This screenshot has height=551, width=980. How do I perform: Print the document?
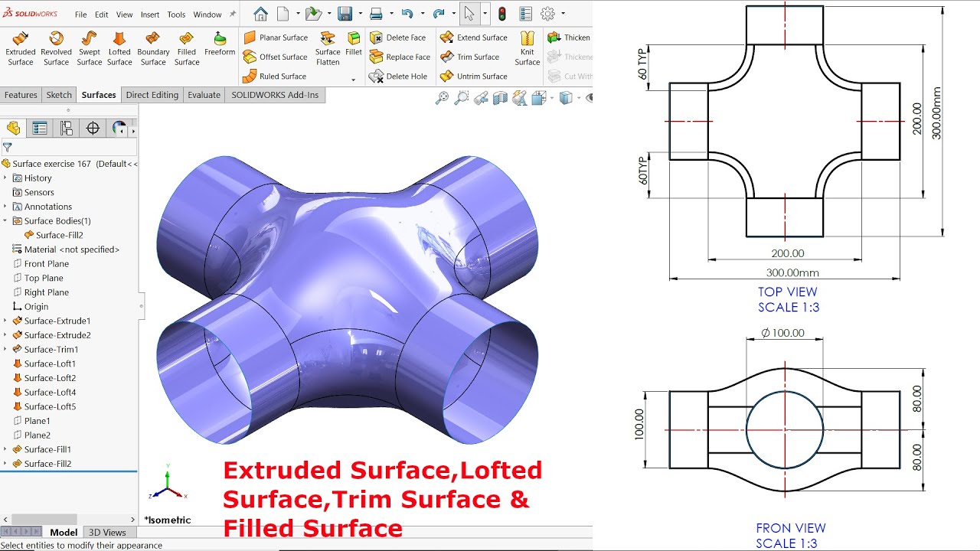pos(376,14)
